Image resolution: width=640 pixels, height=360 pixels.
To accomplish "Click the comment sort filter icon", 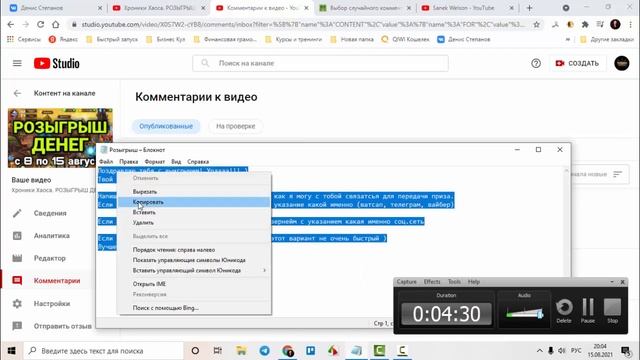I will [618, 174].
